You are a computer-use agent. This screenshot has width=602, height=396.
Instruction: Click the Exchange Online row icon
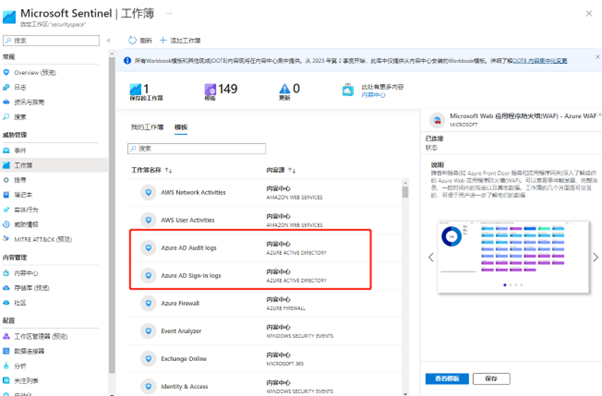coord(149,359)
